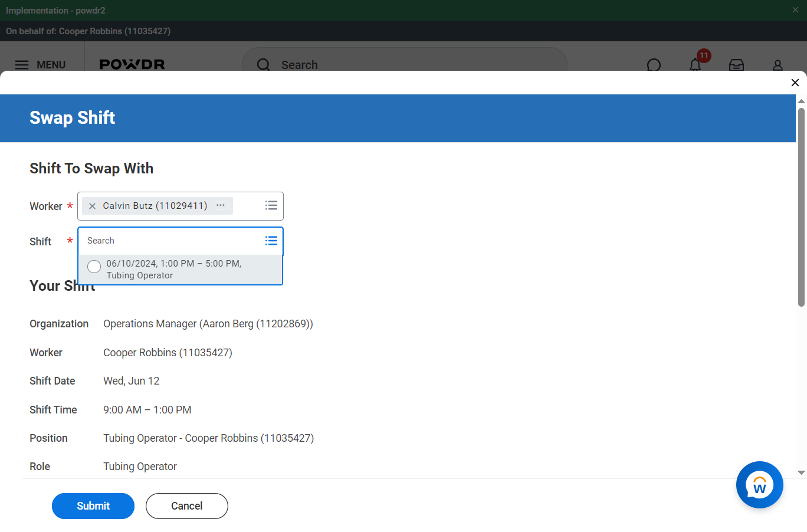
Task: Open Worker field prompt list icon
Action: [271, 205]
